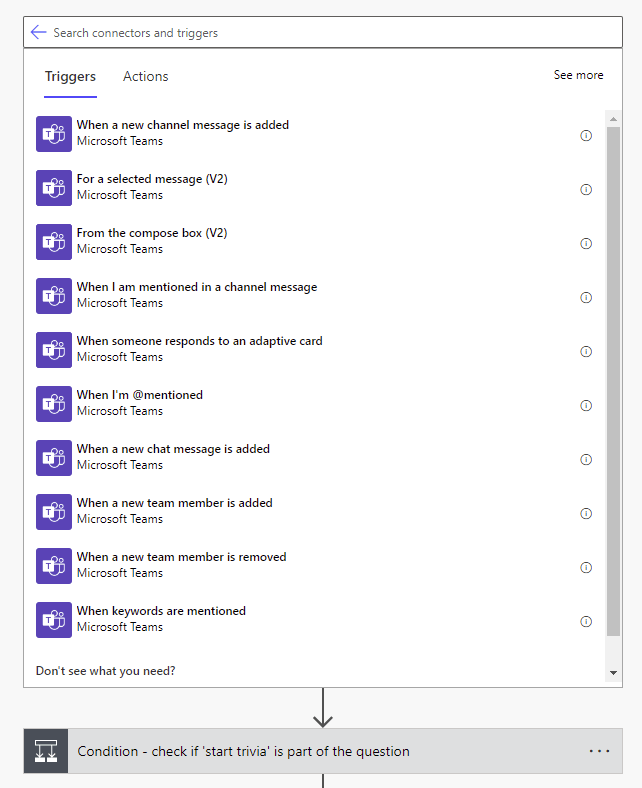Screen dimensions: 642x788
Task: Click info icon for 'From the compose box (V2)'
Action: pyautogui.click(x=586, y=243)
